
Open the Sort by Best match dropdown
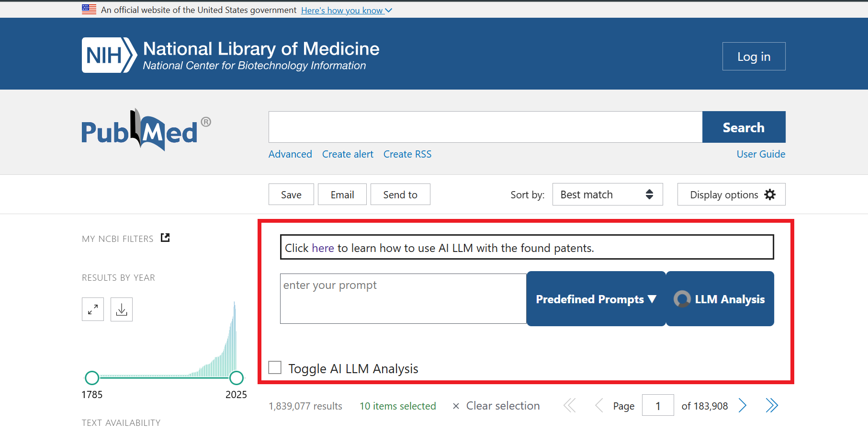(607, 194)
